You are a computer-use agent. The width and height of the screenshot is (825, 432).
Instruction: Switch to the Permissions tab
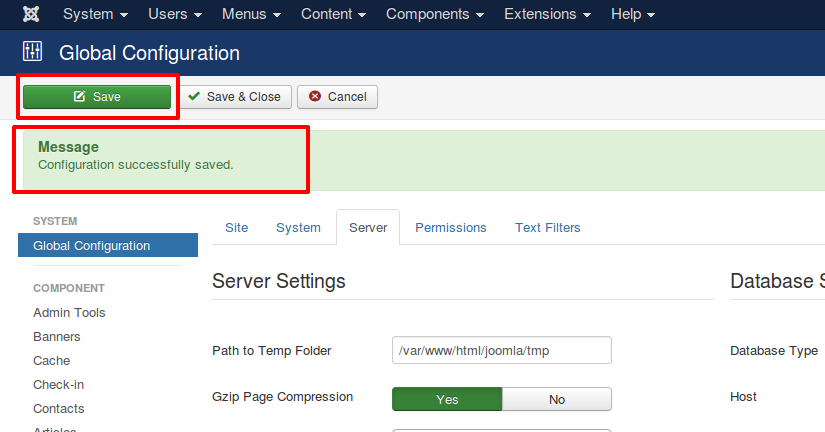451,228
